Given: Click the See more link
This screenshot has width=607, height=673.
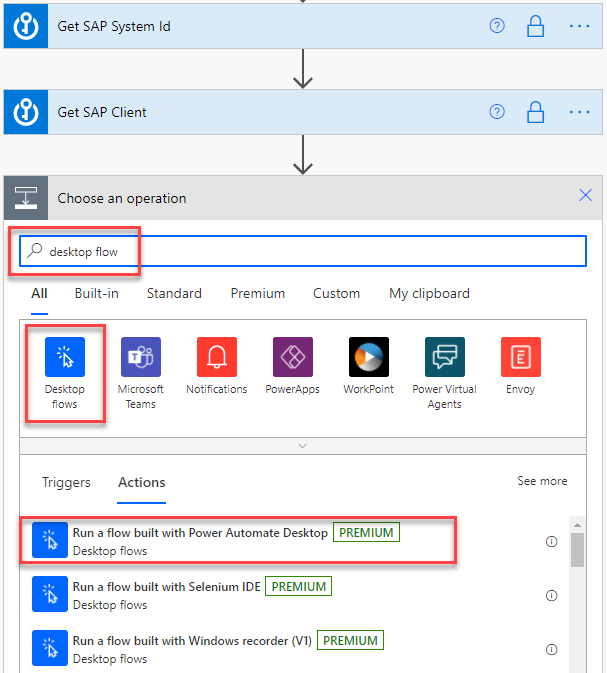Looking at the screenshot, I should click(542, 481).
